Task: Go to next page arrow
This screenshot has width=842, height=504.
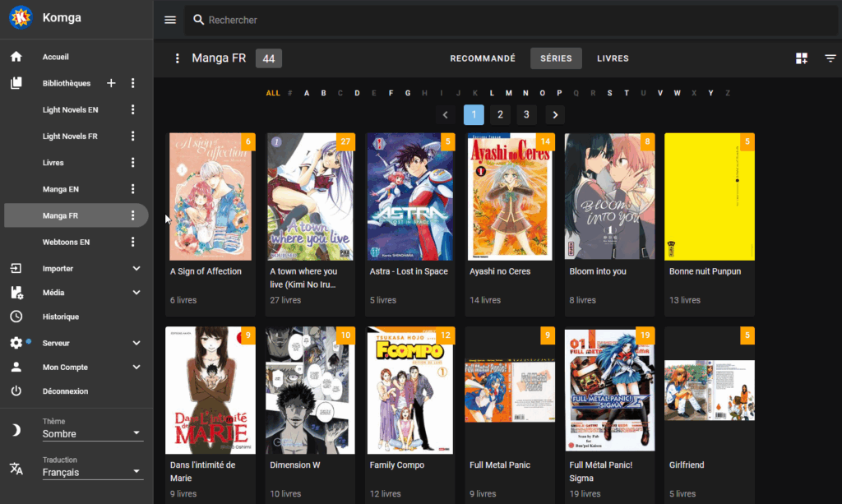Action: coord(555,115)
